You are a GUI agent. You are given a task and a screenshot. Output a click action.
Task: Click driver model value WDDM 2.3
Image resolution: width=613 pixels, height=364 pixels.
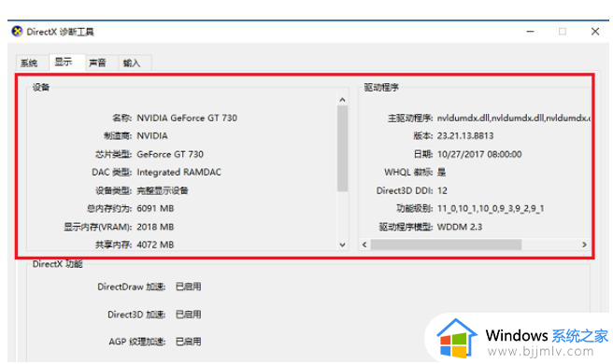coord(460,227)
